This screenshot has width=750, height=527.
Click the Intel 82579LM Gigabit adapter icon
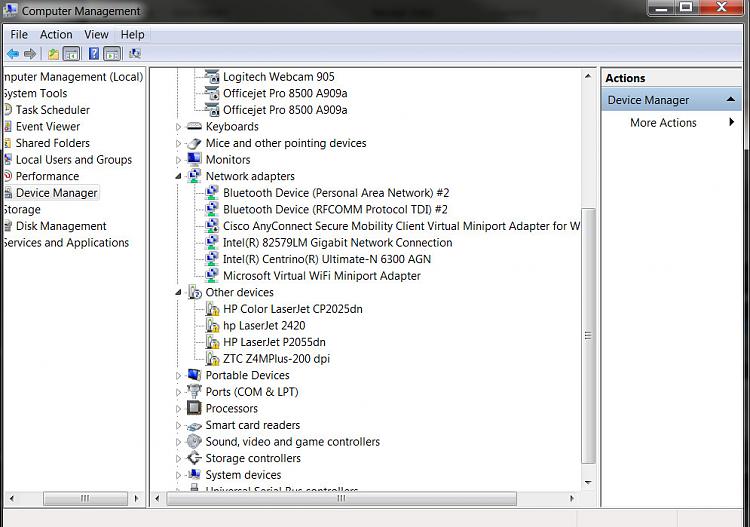212,242
